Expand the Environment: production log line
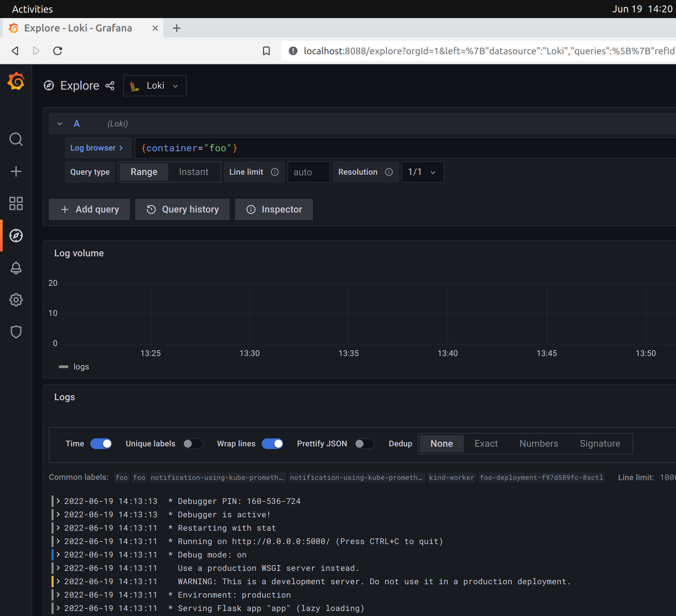 tap(58, 595)
